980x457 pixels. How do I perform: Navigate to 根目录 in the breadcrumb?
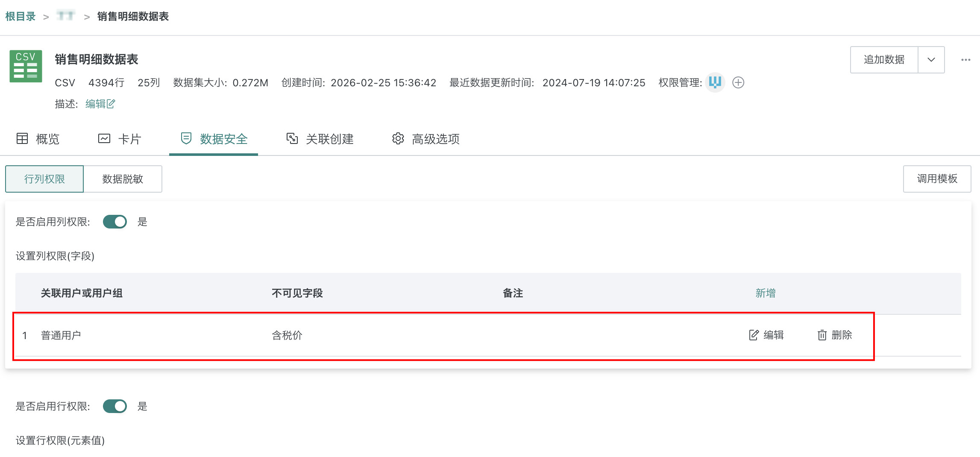[20, 17]
